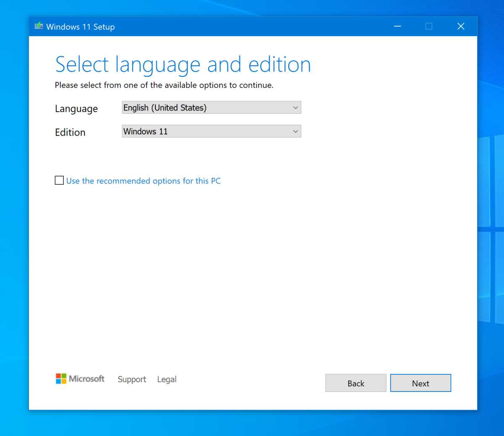Open the Legal link
Image resolution: width=504 pixels, height=436 pixels.
[x=167, y=379]
